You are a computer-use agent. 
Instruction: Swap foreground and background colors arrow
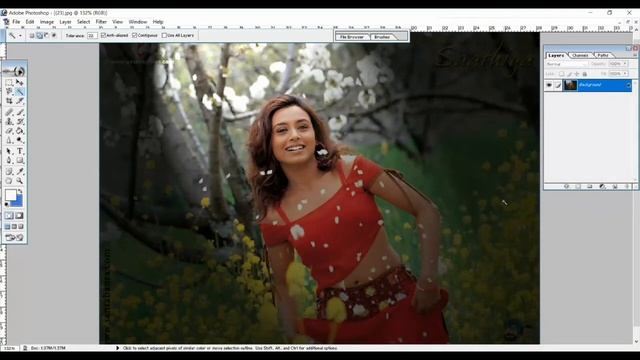(20, 191)
